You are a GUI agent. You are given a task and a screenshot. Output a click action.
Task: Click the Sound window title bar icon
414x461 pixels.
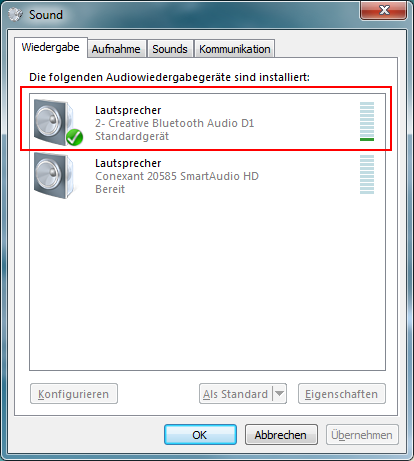tap(15, 14)
